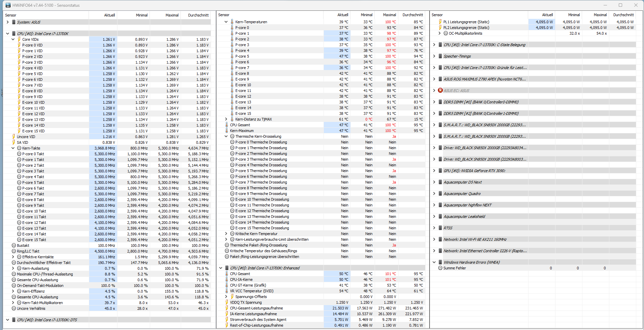This screenshot has width=644, height=330.
Task: Click the value 3,968.8 MHz
Action: 104,148
